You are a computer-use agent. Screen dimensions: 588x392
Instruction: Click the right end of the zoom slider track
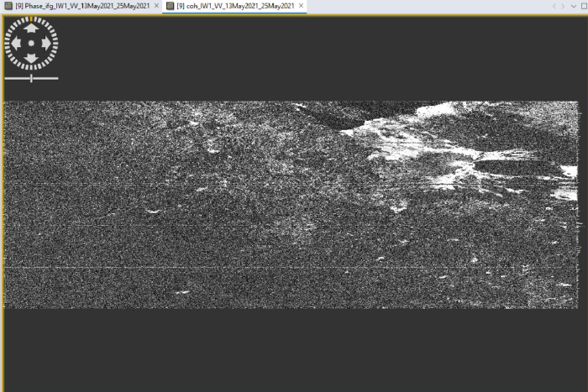coord(57,78)
